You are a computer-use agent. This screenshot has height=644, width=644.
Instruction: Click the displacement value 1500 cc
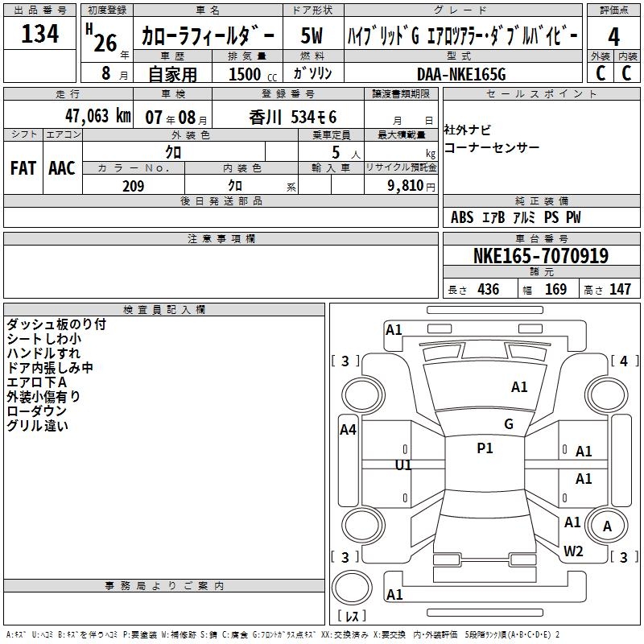(253, 74)
